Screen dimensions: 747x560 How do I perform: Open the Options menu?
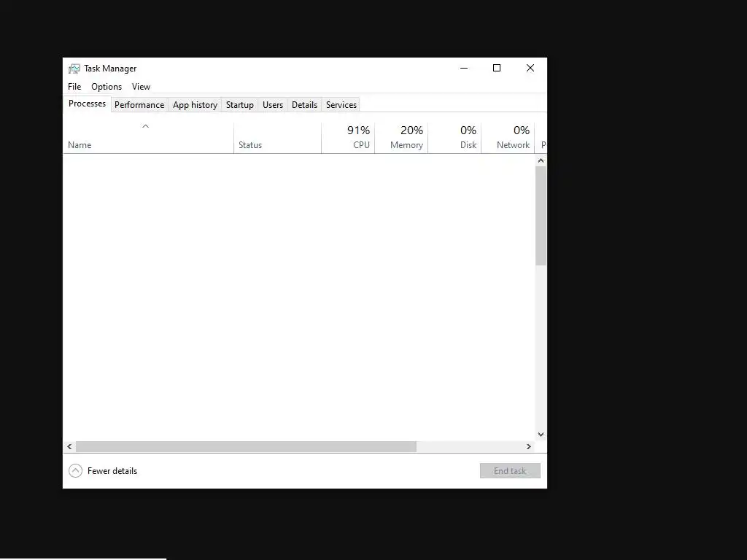click(x=107, y=87)
